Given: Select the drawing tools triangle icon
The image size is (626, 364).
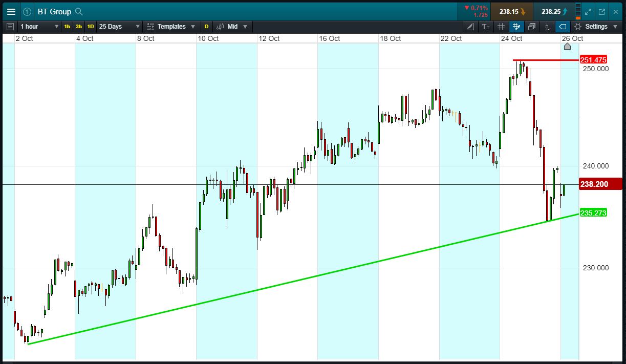Looking at the screenshot, I should pyautogui.click(x=470, y=26).
